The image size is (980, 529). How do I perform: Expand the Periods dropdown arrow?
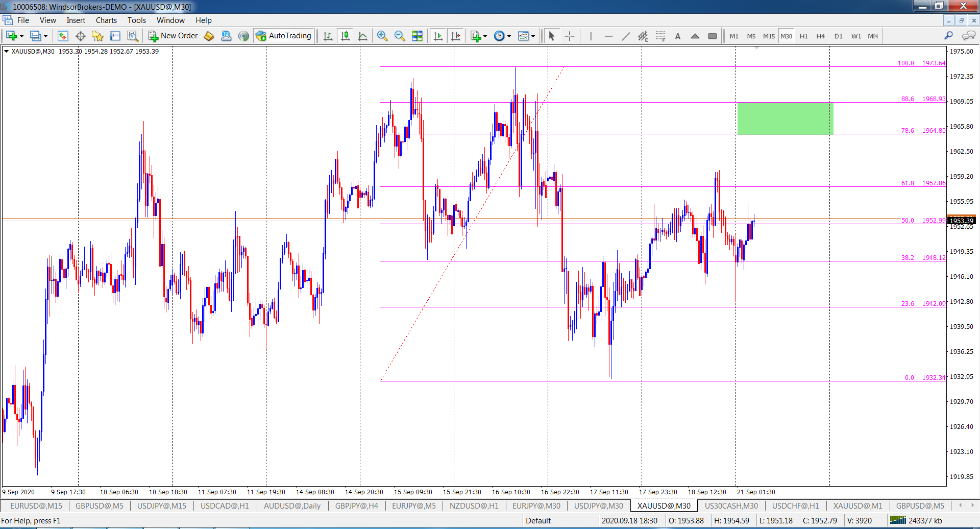point(509,36)
